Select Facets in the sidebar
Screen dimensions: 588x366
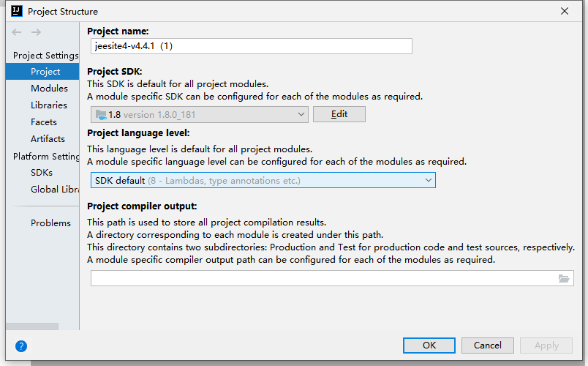click(x=44, y=122)
